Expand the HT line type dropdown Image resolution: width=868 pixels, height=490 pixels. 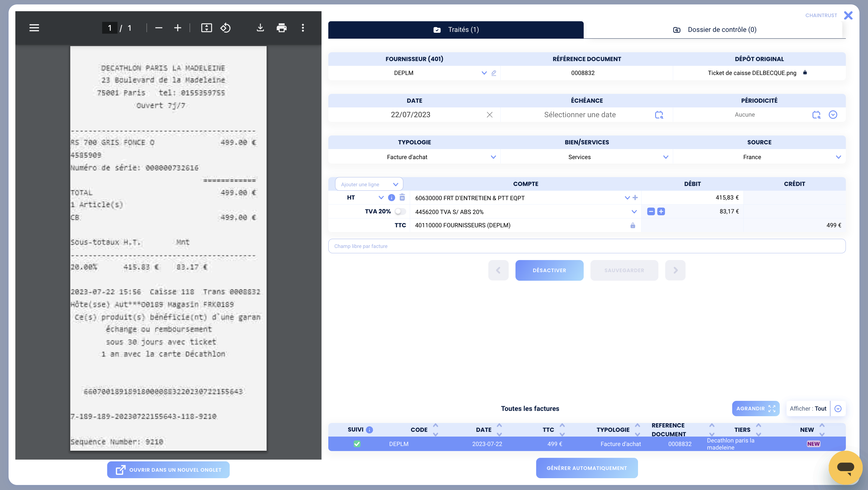(x=381, y=197)
